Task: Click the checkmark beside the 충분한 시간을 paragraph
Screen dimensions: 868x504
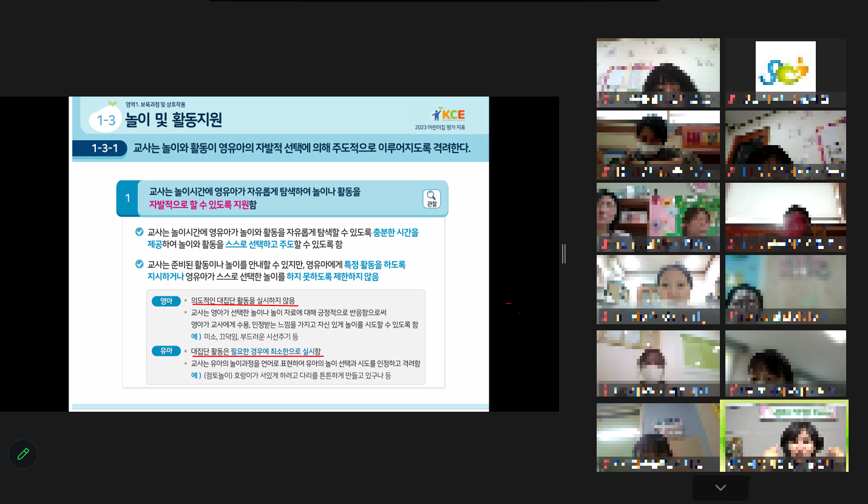Action: coord(140,232)
